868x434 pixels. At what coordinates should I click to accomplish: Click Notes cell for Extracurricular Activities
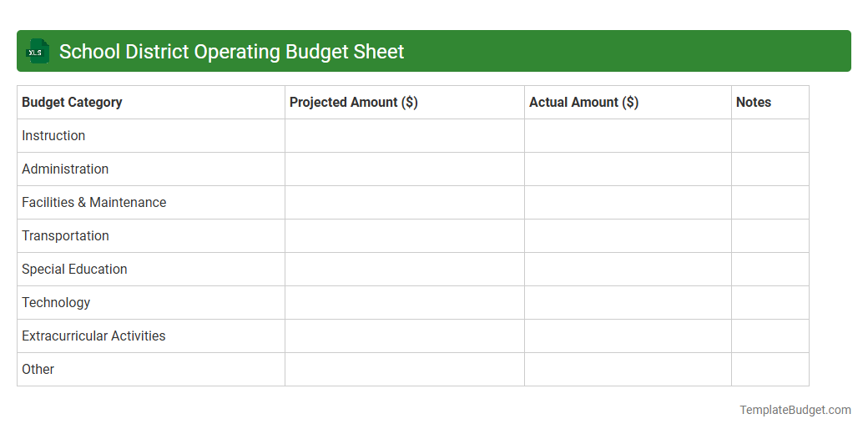[770, 336]
